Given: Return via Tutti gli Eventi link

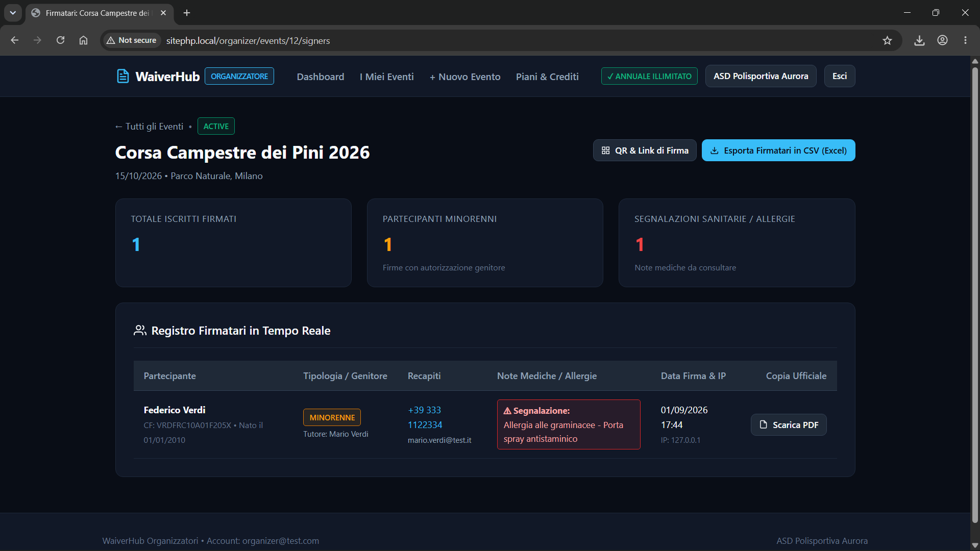Looking at the screenshot, I should pyautogui.click(x=149, y=127).
